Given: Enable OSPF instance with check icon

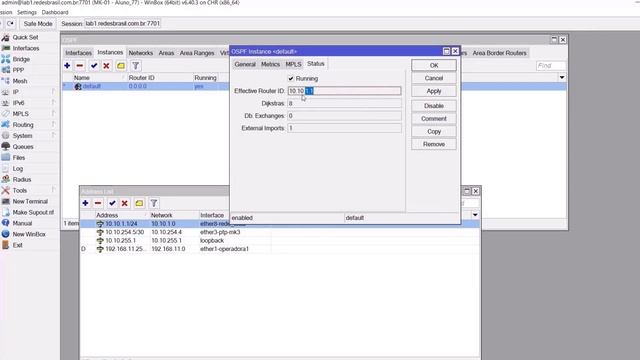Looking at the screenshot, I should coord(94,66).
